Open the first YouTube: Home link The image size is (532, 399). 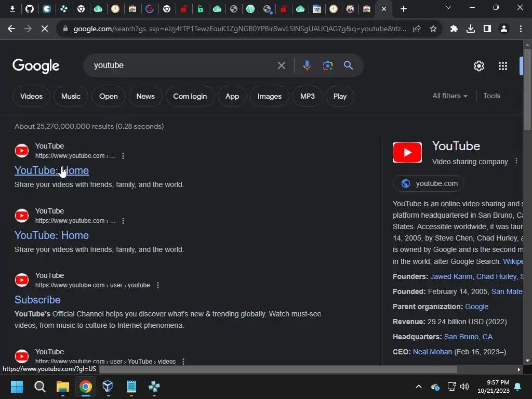pyautogui.click(x=51, y=170)
